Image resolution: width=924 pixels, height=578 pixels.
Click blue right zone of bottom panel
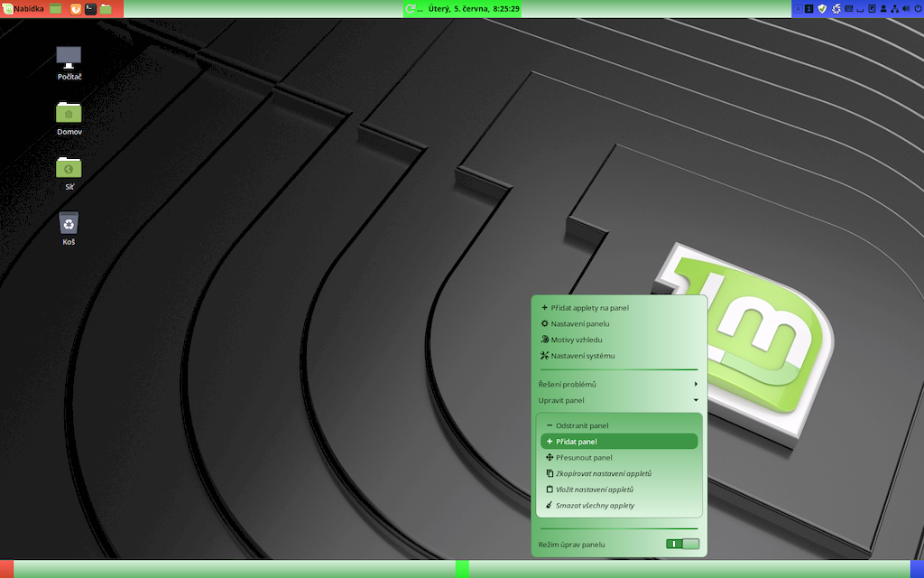pyautogui.click(x=917, y=569)
